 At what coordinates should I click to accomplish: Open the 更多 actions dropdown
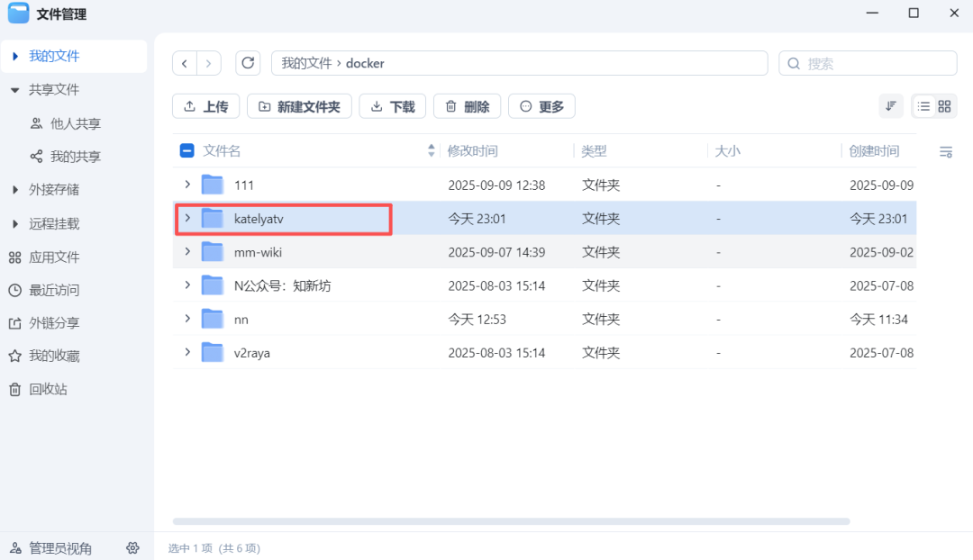point(541,106)
